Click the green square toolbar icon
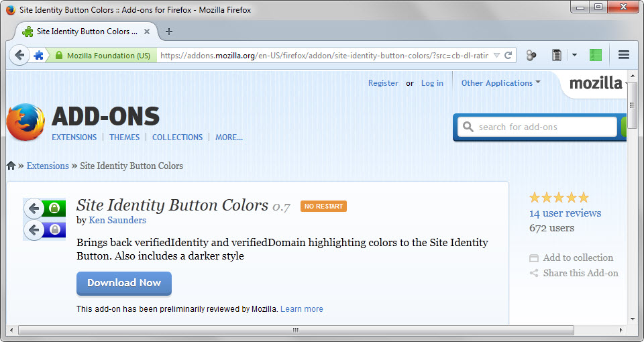644x342 pixels. 596,55
